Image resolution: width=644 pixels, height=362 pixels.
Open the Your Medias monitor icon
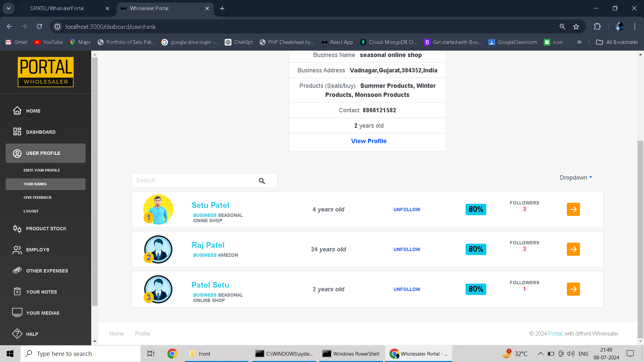tap(17, 312)
